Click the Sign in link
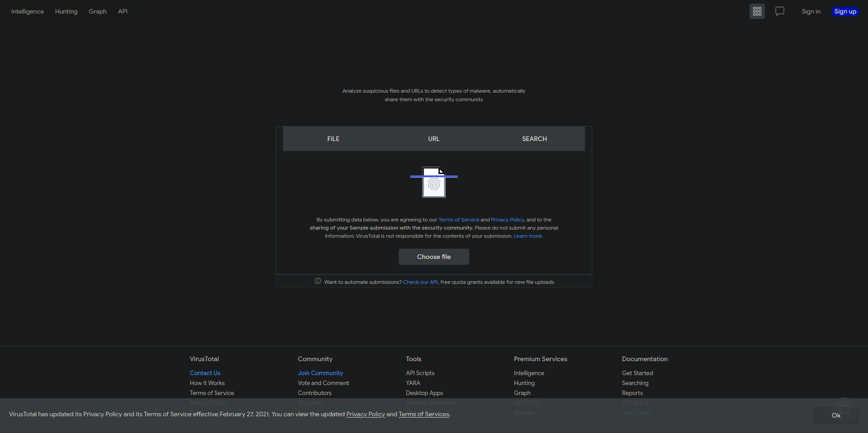The height and width of the screenshot is (433, 868). (811, 11)
